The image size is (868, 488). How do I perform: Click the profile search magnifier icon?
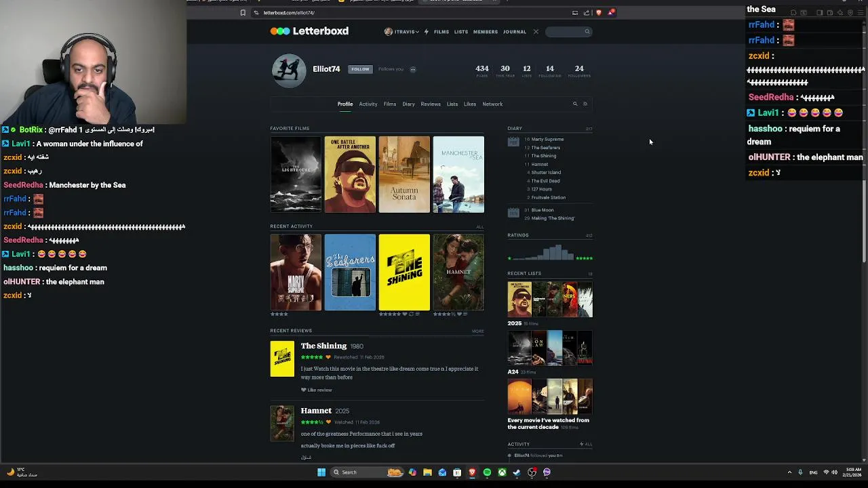[x=575, y=104]
